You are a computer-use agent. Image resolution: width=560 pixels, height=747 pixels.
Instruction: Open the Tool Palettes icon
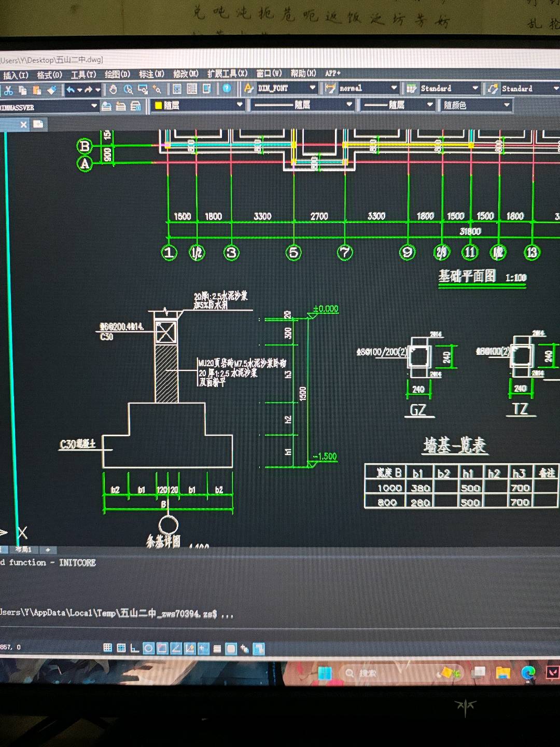(206, 89)
